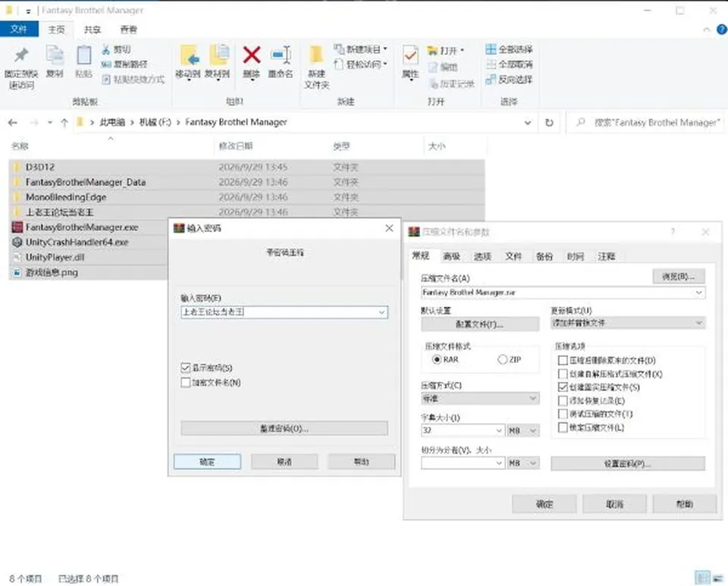Untick the 显示密码 (Show password) checkbox

(x=186, y=368)
